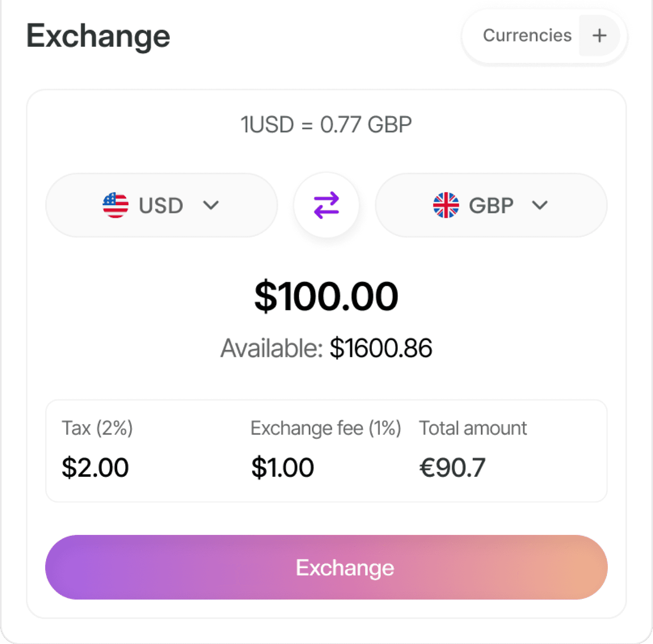653x644 pixels.
Task: Expand the chevron next to USD
Action: 211,205
